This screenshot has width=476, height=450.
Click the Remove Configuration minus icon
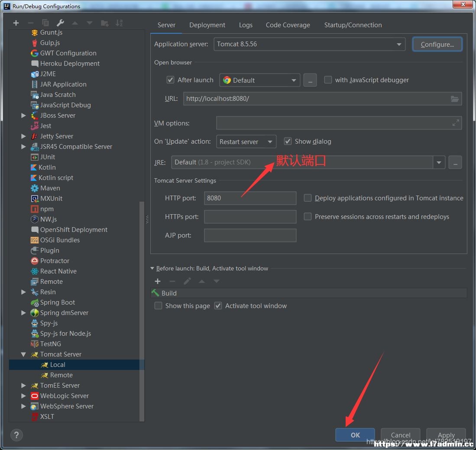coord(30,23)
